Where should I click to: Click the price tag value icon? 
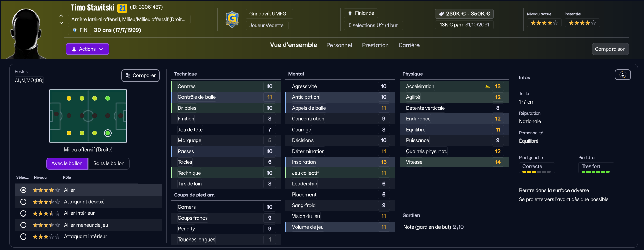[441, 14]
